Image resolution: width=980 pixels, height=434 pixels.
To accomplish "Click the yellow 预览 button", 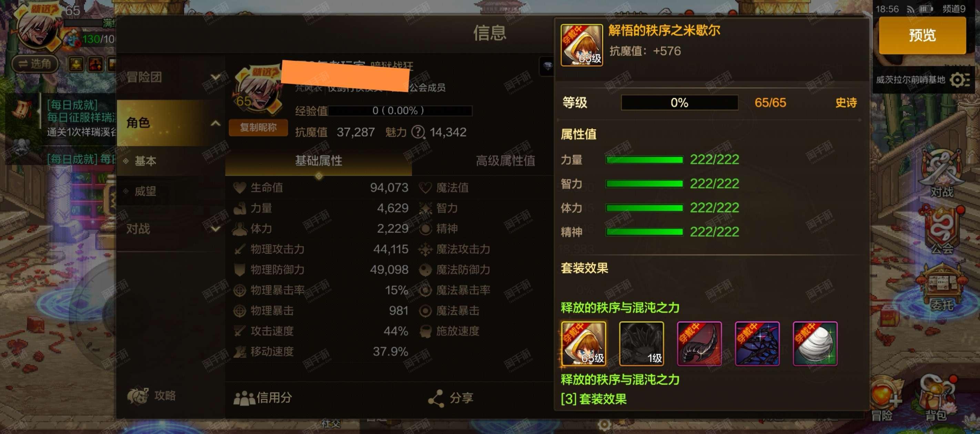I will click(922, 35).
